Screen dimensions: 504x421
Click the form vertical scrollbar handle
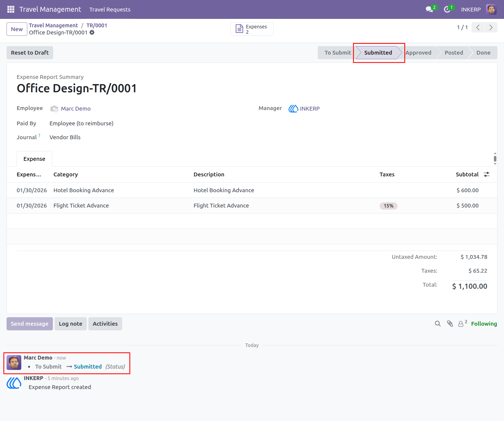click(x=495, y=159)
